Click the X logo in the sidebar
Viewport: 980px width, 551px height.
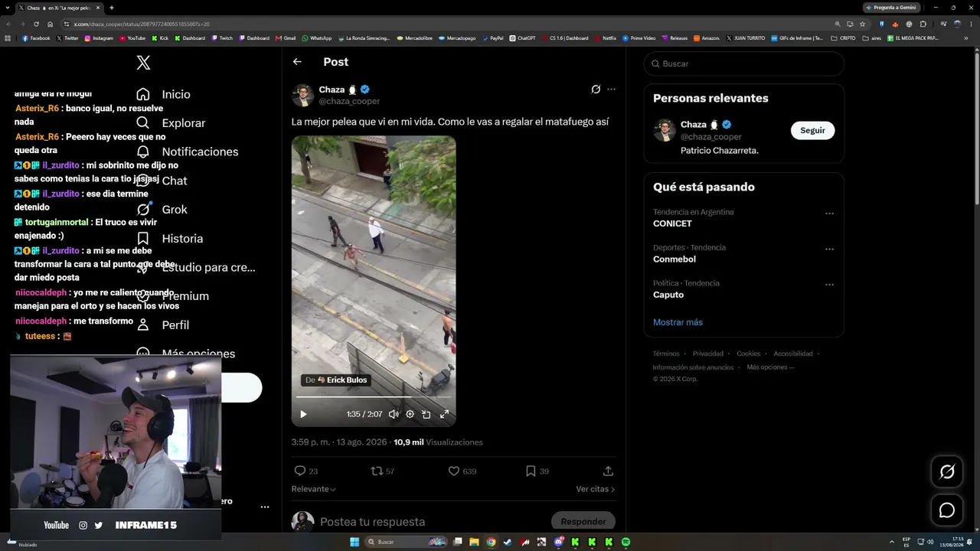[143, 63]
